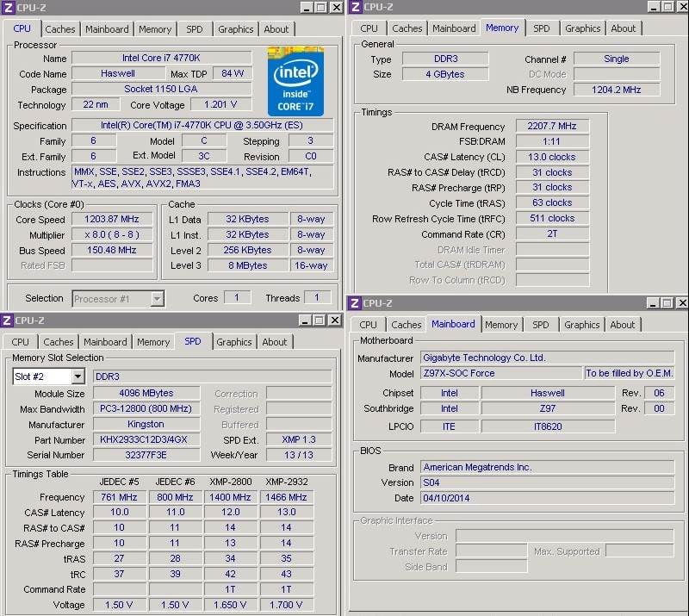
Task: Click CPU-Z title icon of the SPD window
Action: click(7, 320)
